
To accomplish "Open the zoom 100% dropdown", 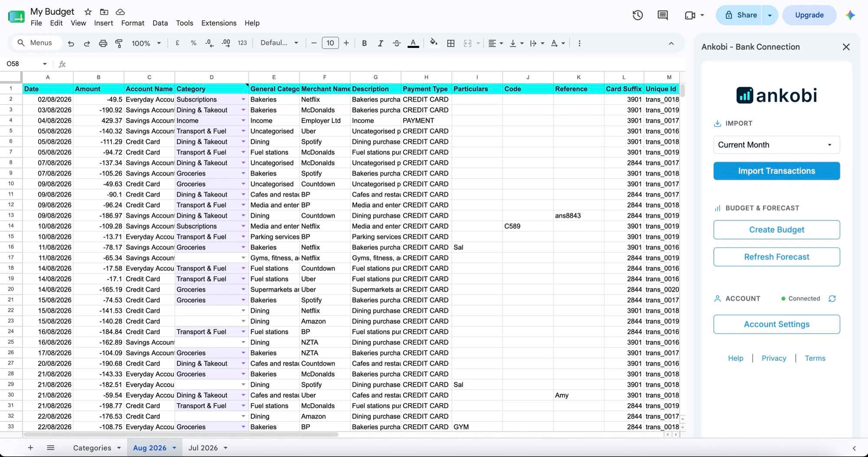I will point(146,43).
